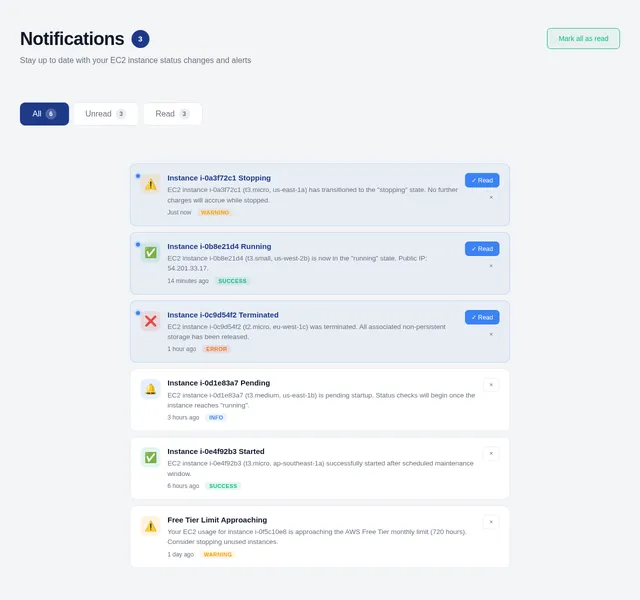Click the Terminated notification description text
The width and height of the screenshot is (640, 600).
(x=307, y=332)
